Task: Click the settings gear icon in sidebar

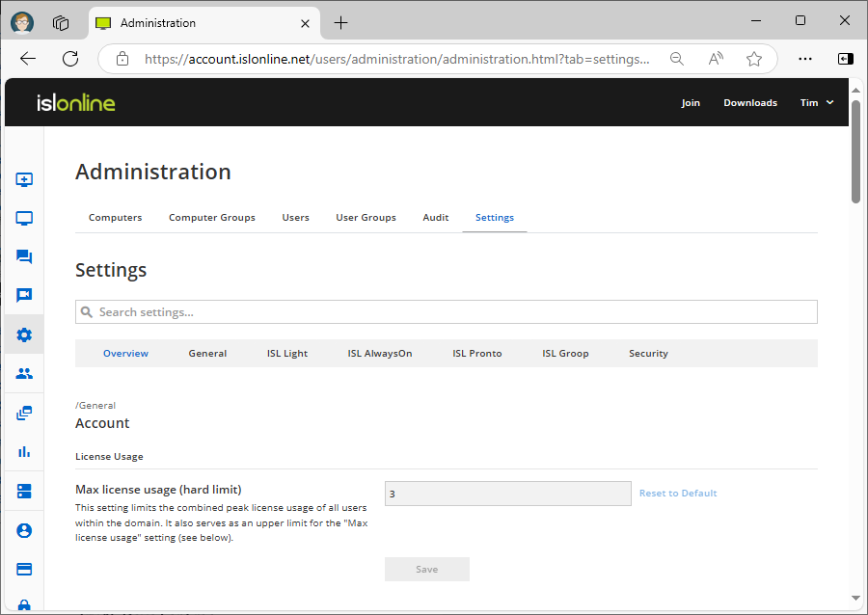Action: coord(24,334)
